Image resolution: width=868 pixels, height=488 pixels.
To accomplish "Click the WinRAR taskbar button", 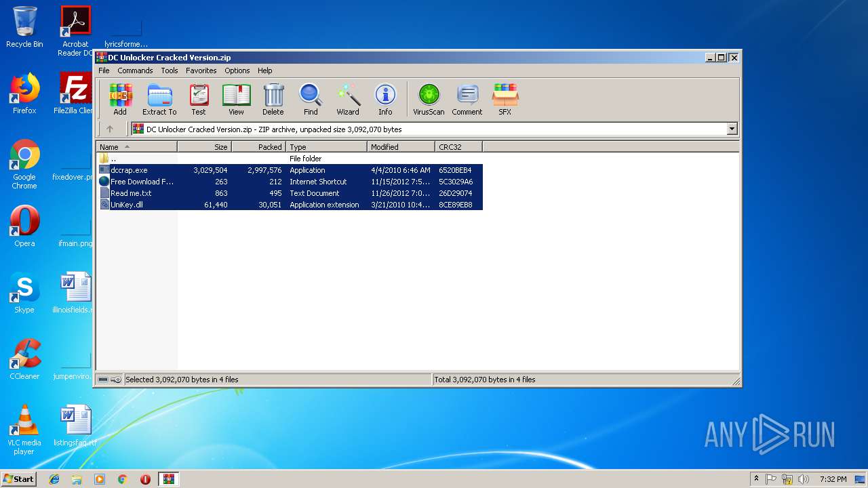I will tap(168, 479).
